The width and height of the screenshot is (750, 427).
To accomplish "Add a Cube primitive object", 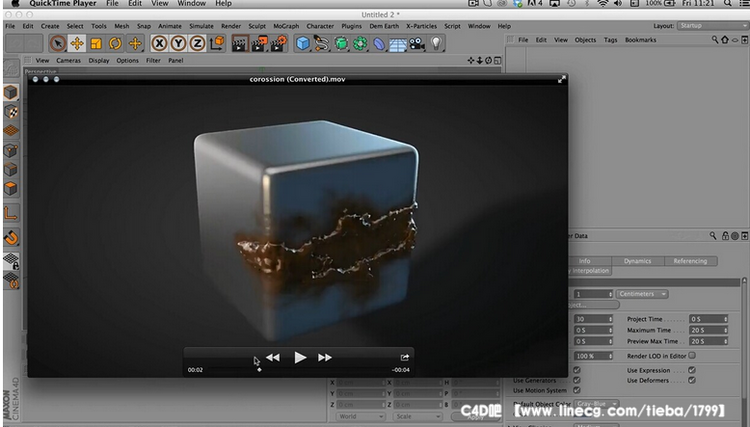I will point(303,44).
